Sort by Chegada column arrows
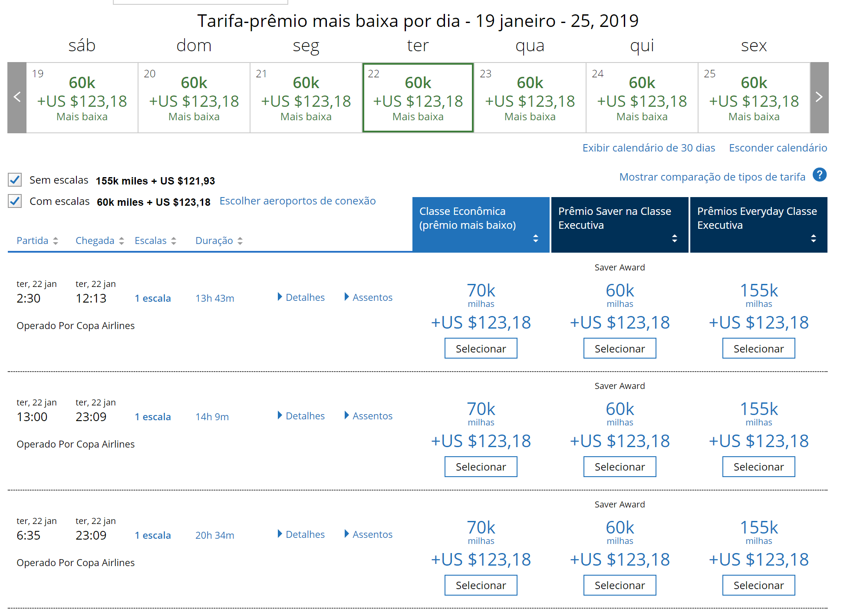 pyautogui.click(x=122, y=241)
